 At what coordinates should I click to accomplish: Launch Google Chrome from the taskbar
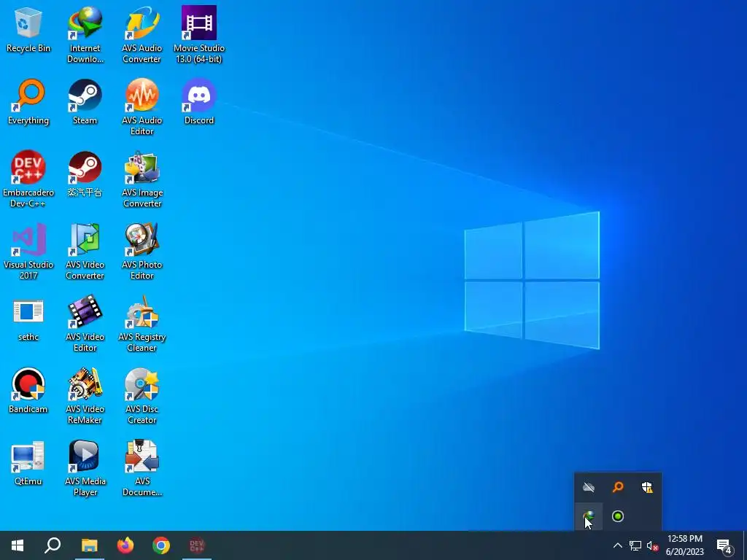161,545
